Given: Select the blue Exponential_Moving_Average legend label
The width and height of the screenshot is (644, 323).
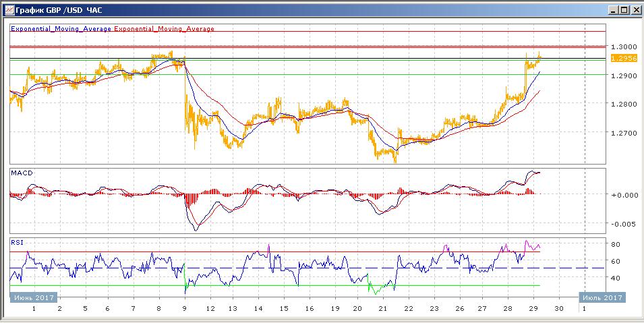Looking at the screenshot, I should [x=61, y=29].
